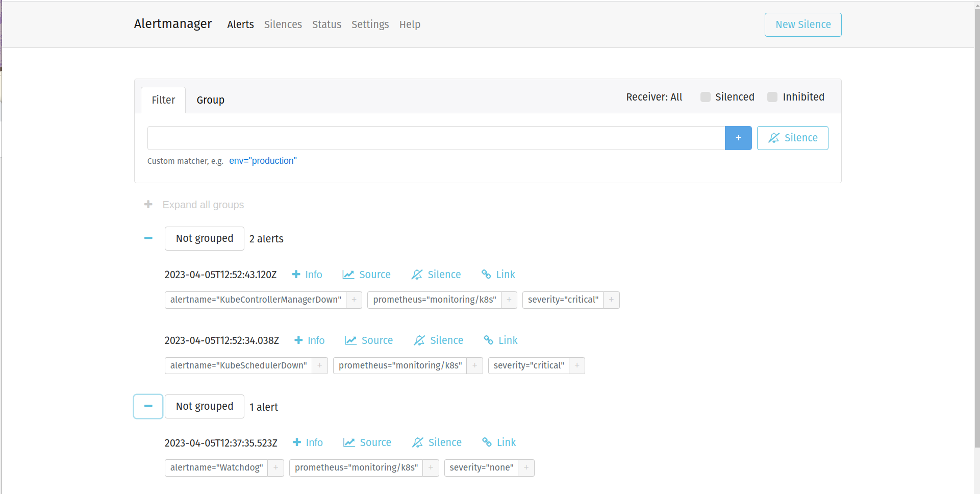Add alertname KubeSchedulerDown to filter via plus

pos(320,366)
